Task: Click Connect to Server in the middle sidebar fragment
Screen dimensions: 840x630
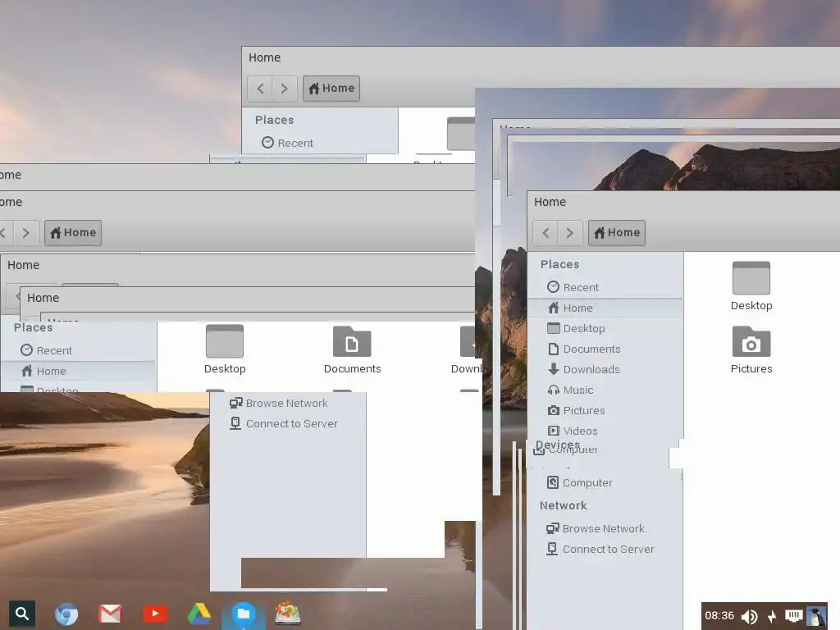Action: [284, 424]
